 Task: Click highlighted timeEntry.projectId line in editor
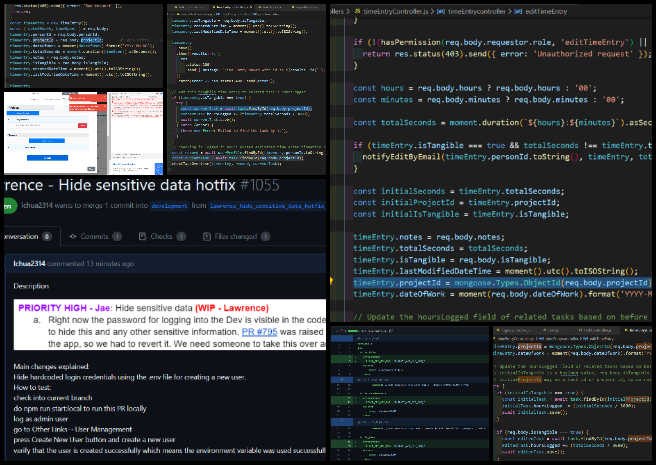pos(502,283)
